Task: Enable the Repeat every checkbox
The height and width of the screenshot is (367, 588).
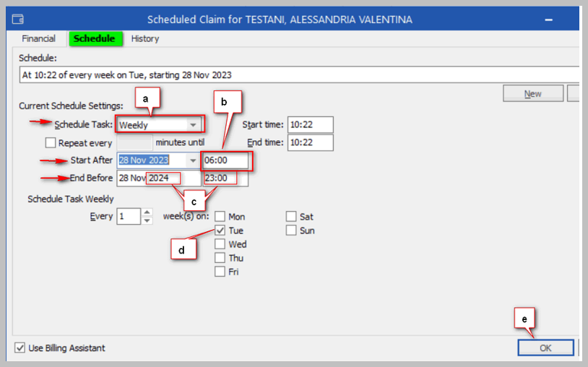Action: tap(51, 143)
